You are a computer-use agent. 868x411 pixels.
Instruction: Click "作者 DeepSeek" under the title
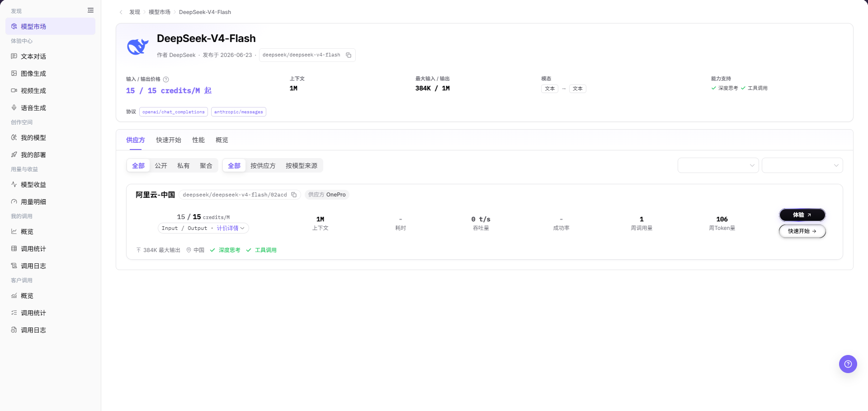point(176,55)
